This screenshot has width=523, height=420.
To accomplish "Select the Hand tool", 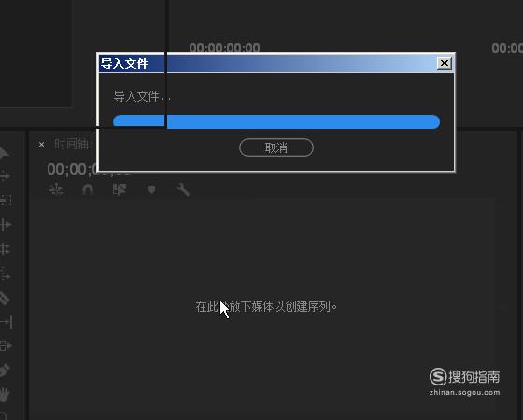I will [x=5, y=395].
